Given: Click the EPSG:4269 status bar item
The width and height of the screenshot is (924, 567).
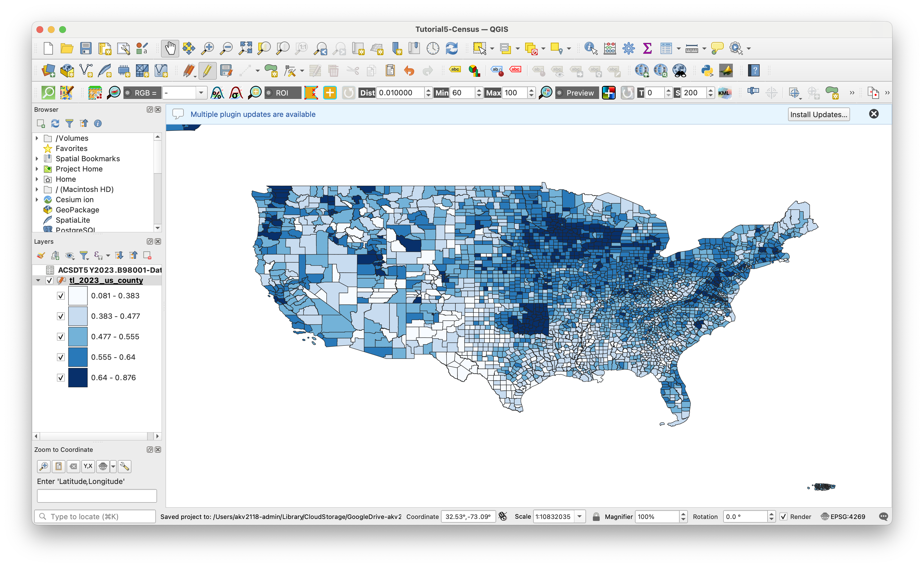Looking at the screenshot, I should (843, 516).
